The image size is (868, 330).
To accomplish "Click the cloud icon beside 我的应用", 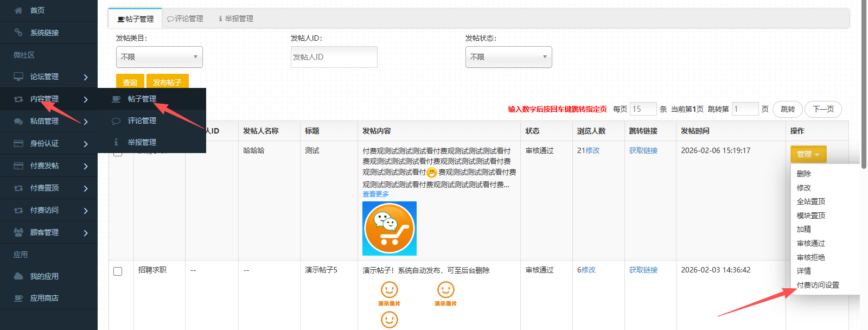I will point(18,276).
